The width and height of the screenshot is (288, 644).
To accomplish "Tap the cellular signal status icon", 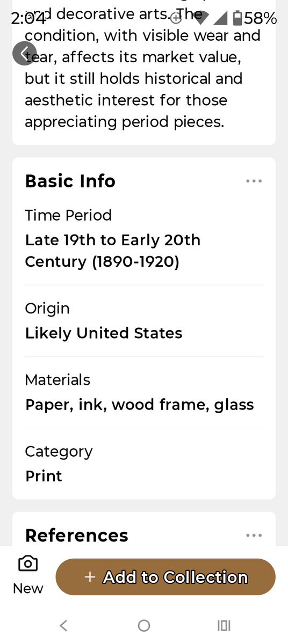I will point(220,19).
